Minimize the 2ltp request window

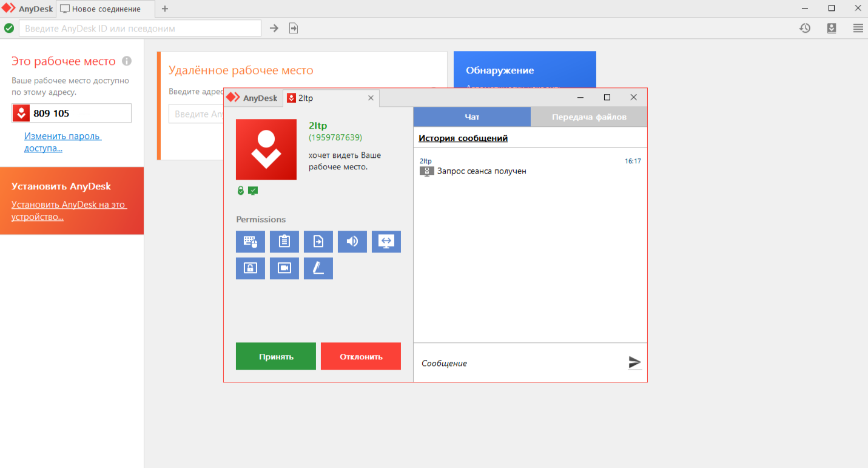[x=580, y=97]
